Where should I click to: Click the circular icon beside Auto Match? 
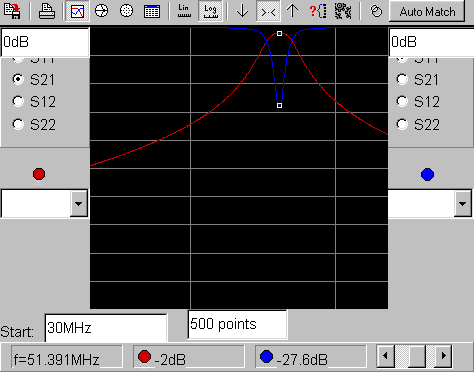click(x=376, y=11)
